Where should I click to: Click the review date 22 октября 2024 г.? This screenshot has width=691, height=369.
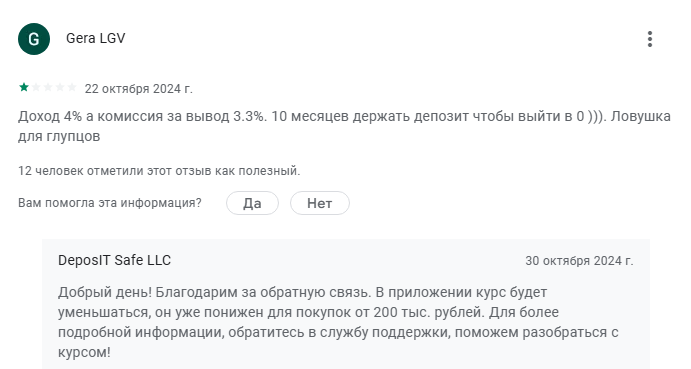(139, 89)
